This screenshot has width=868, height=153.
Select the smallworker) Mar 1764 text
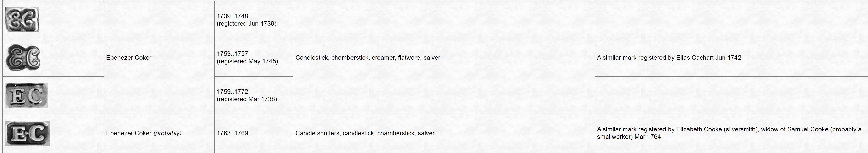(629, 137)
